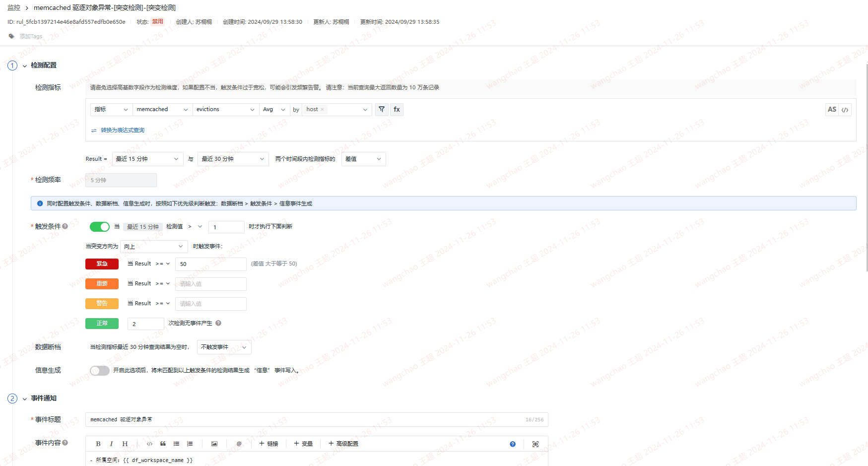Open the by host grouping dropdown

336,109
